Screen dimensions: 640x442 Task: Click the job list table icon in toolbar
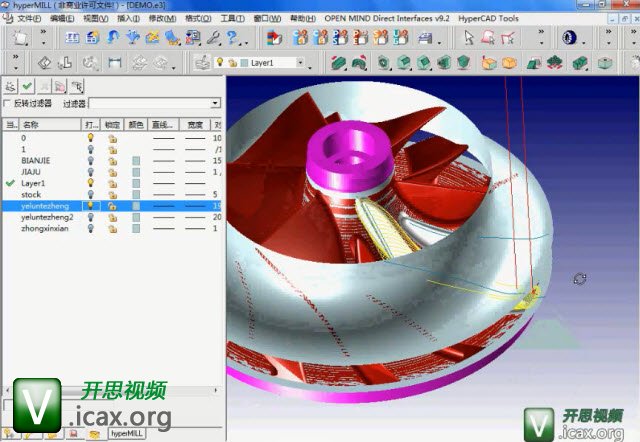click(x=72, y=38)
